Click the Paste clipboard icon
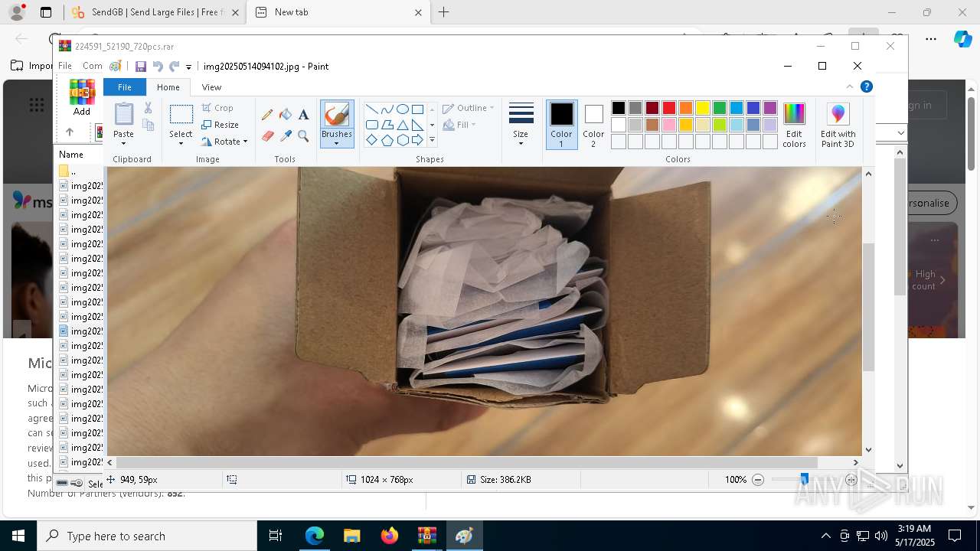Image resolution: width=980 pixels, height=551 pixels. pos(123,114)
